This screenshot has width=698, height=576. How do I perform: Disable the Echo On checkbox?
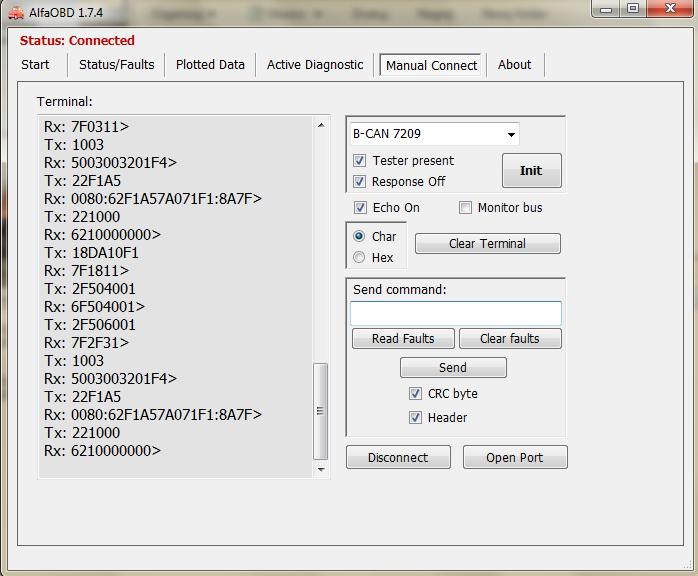(360, 207)
